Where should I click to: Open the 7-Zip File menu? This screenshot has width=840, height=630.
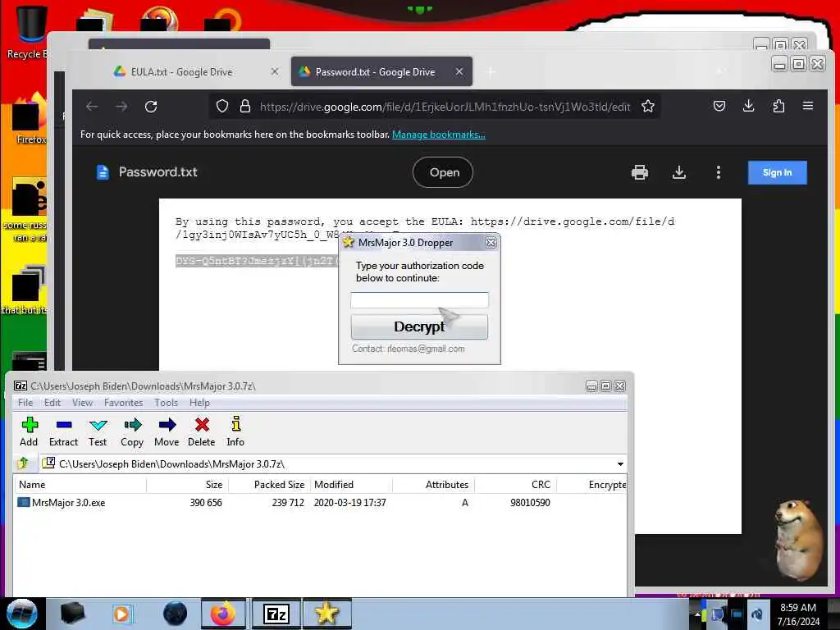[25, 402]
